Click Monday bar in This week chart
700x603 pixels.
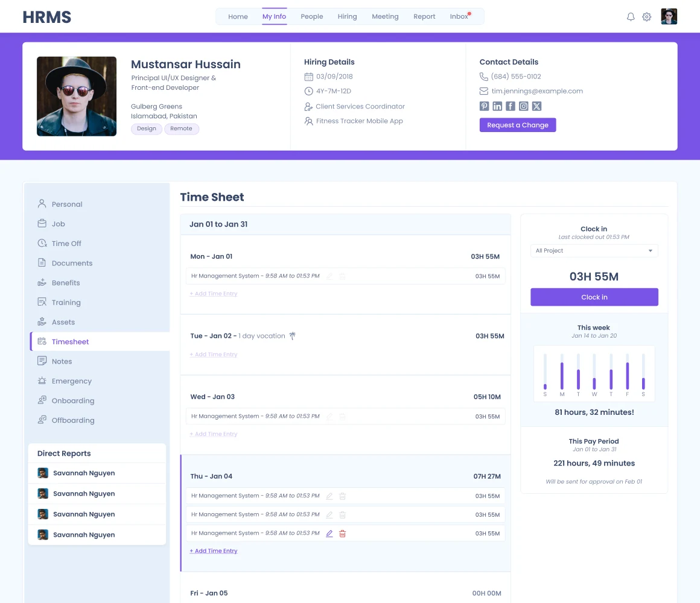point(562,371)
